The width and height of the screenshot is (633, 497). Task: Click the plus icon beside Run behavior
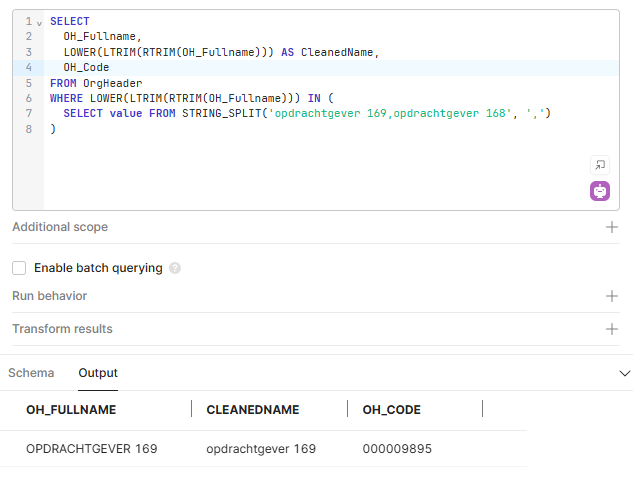pos(612,296)
